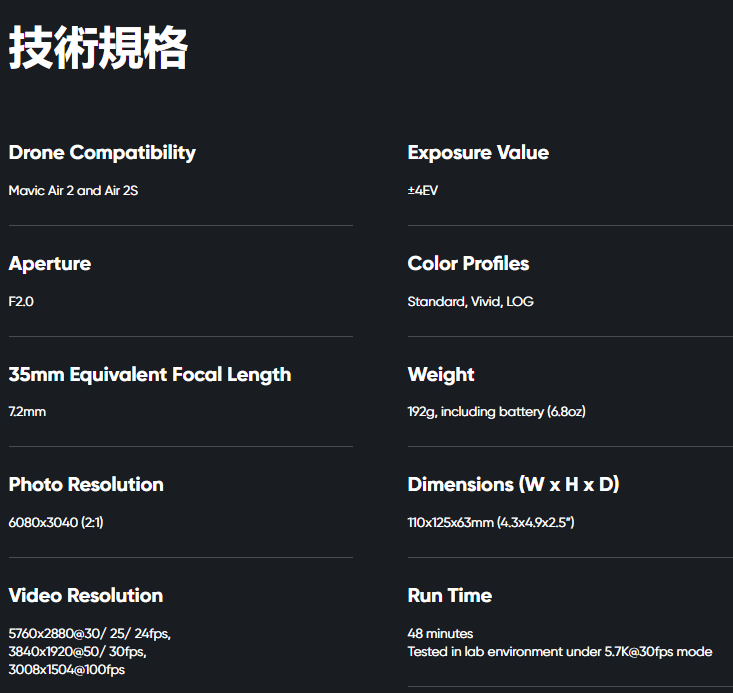
Task: Click the 技術規格 page heading
Action: [98, 48]
